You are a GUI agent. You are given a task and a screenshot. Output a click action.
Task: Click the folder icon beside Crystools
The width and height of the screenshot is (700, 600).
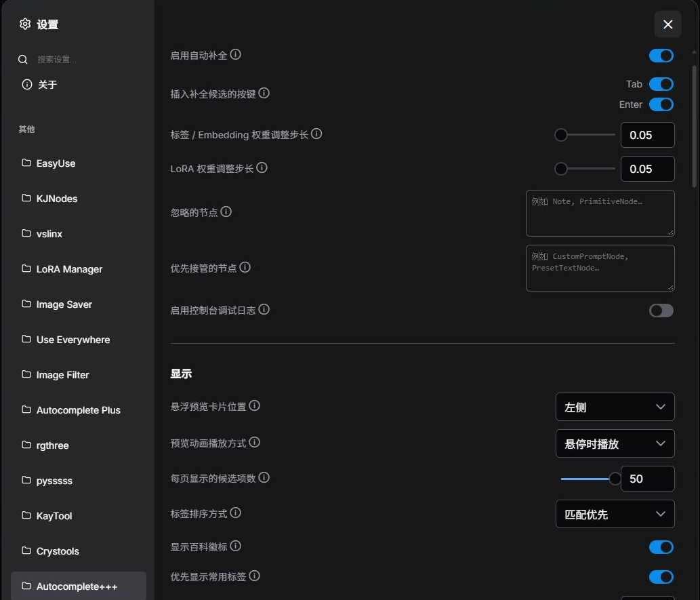26,551
